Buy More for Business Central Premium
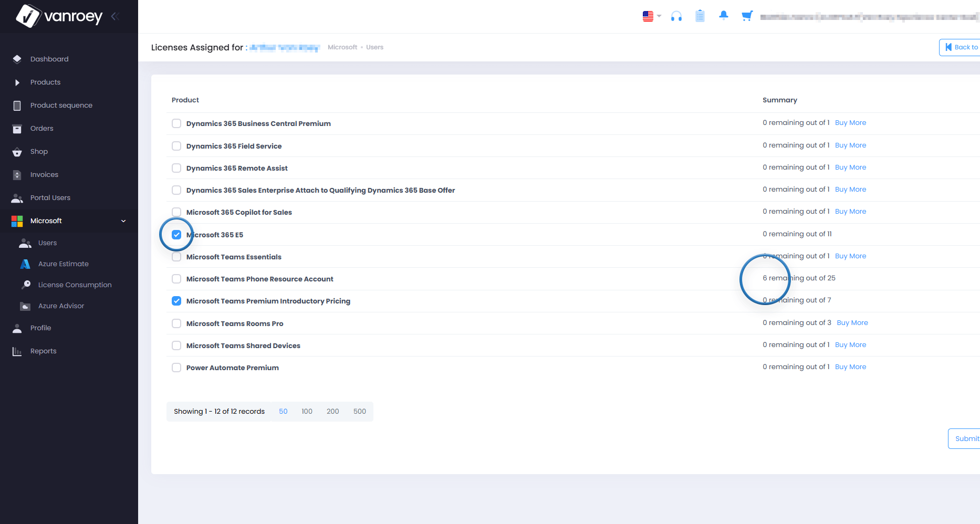The width and height of the screenshot is (980, 524). (850, 123)
